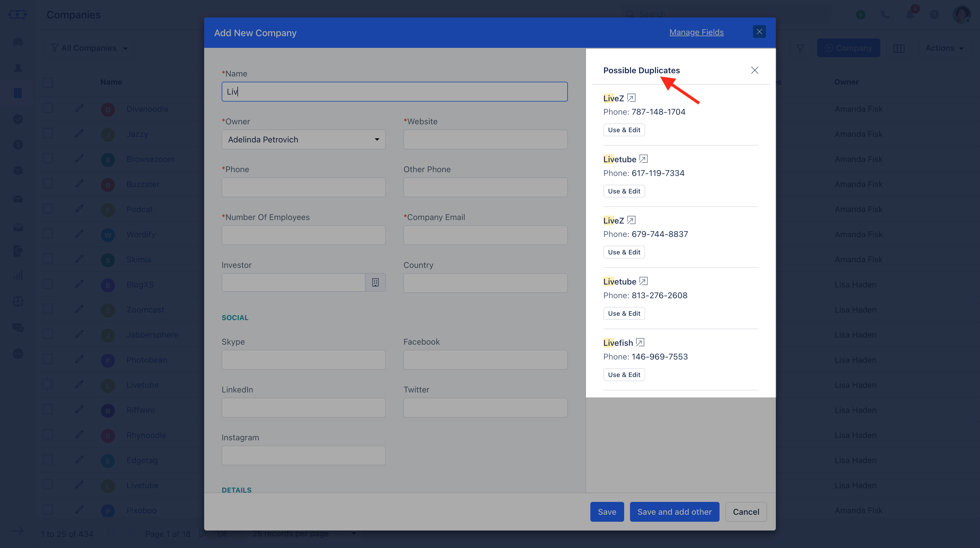This screenshot has height=548, width=980.
Task: Click Use & Edit for LiveZ 787-148-1704
Action: (x=624, y=130)
